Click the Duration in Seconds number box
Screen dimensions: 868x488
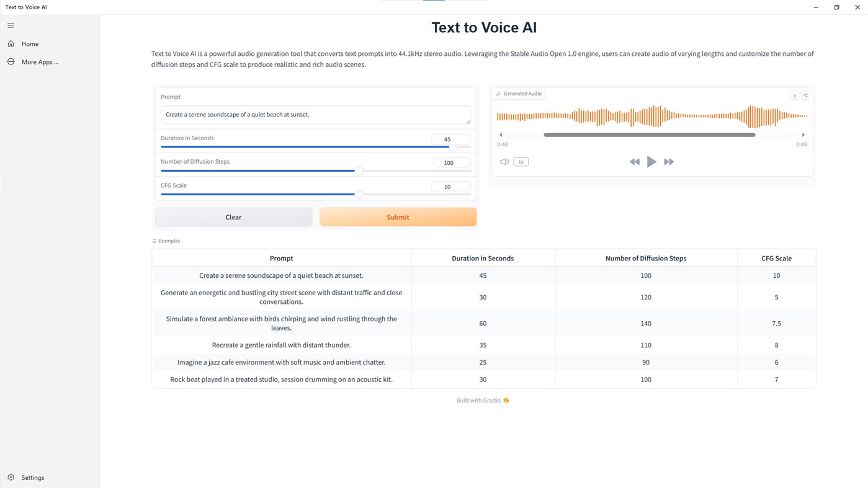click(450, 139)
